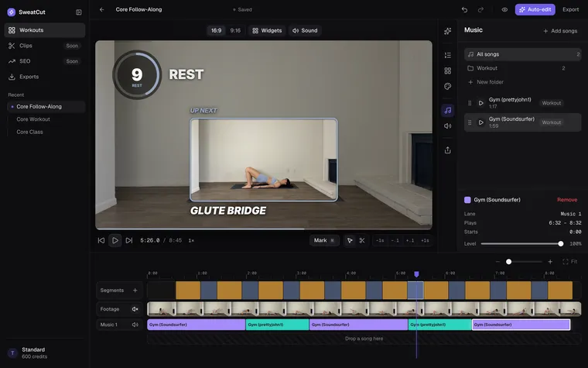The height and width of the screenshot is (368, 588).
Task: Open the AI sparkle panel icon
Action: 448,31
